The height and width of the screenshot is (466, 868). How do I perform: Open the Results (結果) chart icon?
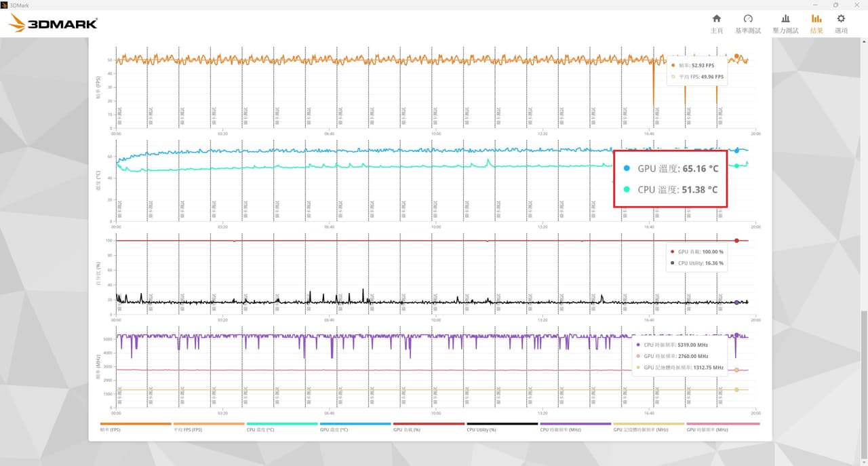tap(816, 24)
